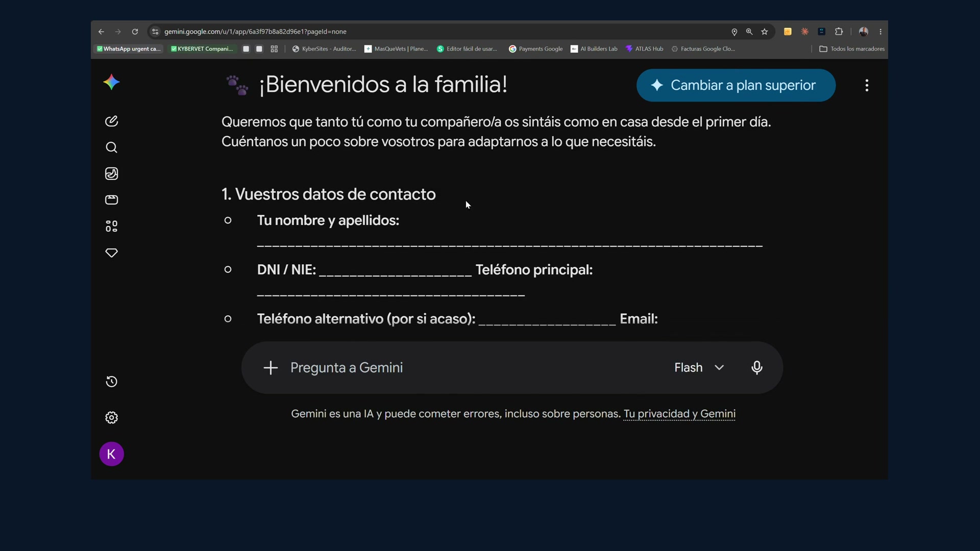Image resolution: width=980 pixels, height=551 pixels.
Task: Click the zoom magnifier icon in address bar
Action: pyautogui.click(x=749, y=32)
